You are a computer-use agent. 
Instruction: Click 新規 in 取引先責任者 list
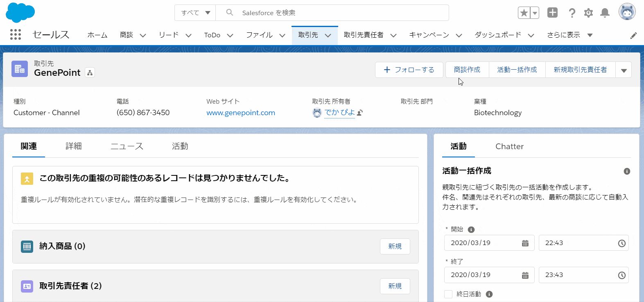395,286
